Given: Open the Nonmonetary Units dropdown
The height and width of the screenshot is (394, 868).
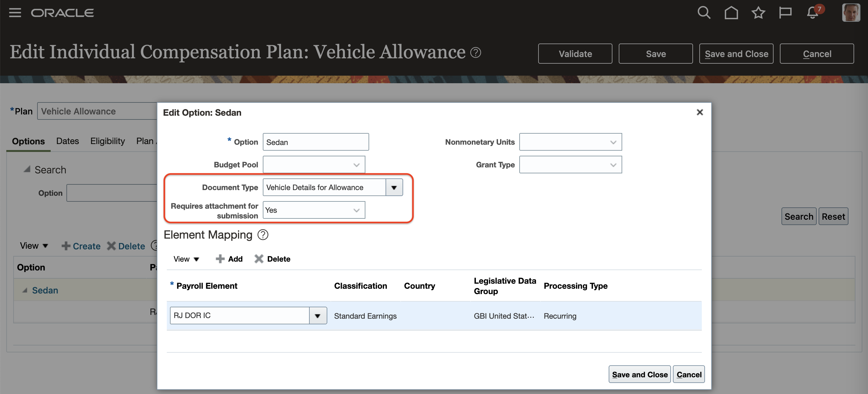Looking at the screenshot, I should pos(613,142).
